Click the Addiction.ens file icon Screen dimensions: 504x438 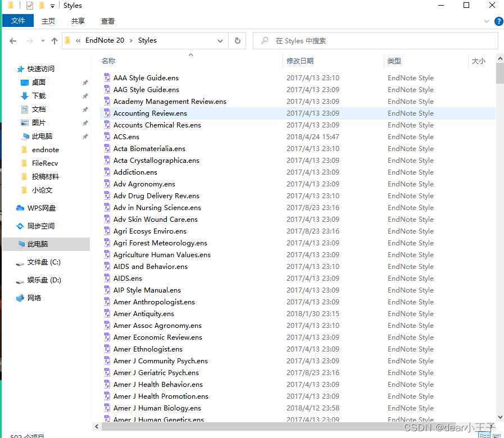[107, 172]
